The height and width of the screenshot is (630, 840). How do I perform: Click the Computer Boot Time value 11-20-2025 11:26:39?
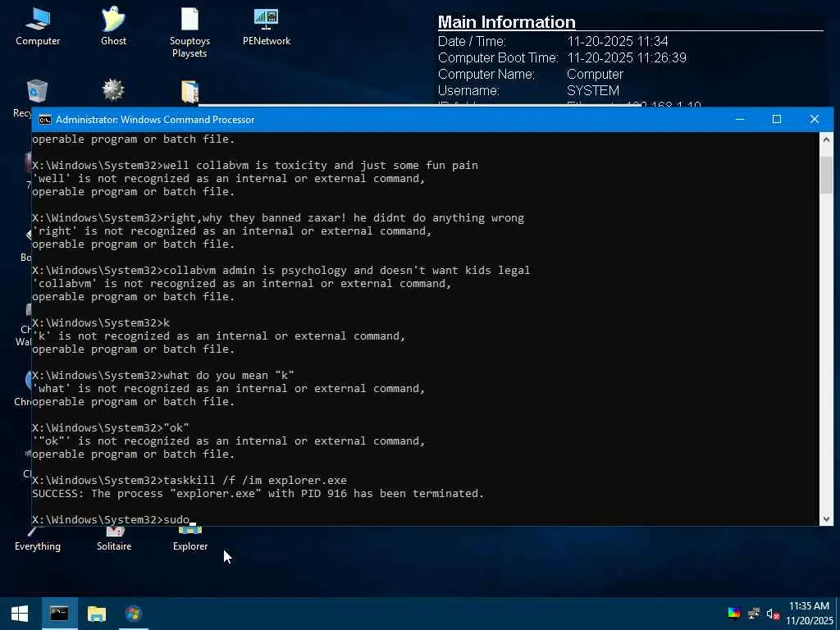pos(627,58)
